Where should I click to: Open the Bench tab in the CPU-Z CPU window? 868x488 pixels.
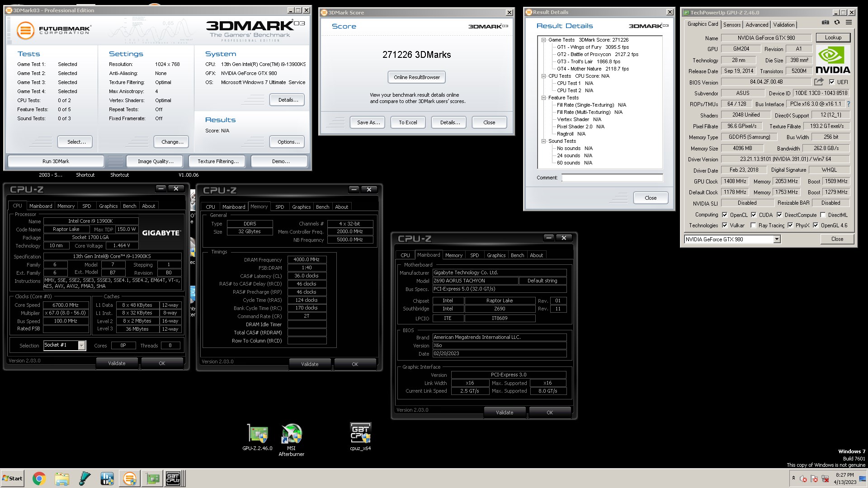click(130, 206)
